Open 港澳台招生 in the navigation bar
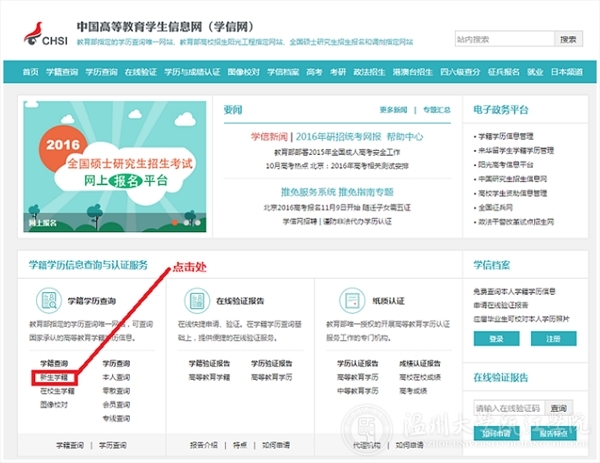This screenshot has width=600, height=463. 412,72
